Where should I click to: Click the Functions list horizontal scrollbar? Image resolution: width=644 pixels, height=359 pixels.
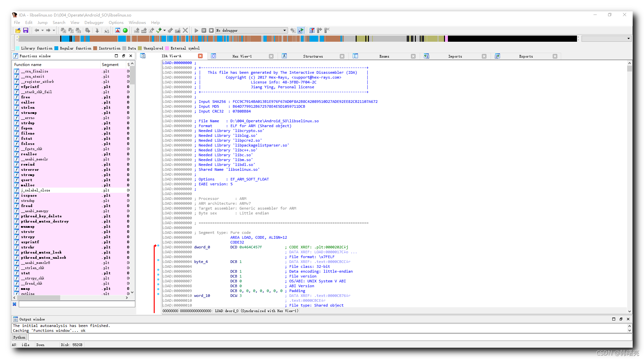tap(71, 298)
